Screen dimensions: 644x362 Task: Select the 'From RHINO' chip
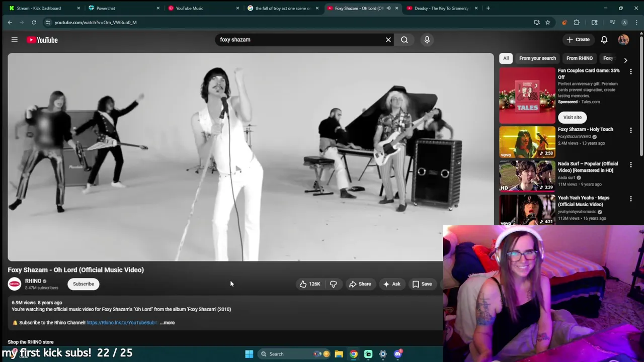coord(579,58)
